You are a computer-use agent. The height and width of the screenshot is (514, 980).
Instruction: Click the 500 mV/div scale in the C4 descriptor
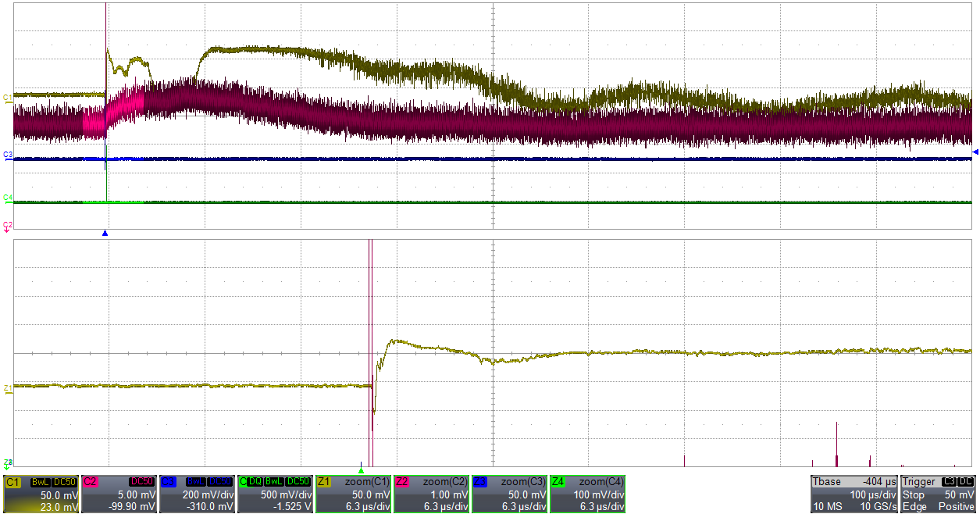[x=285, y=494]
